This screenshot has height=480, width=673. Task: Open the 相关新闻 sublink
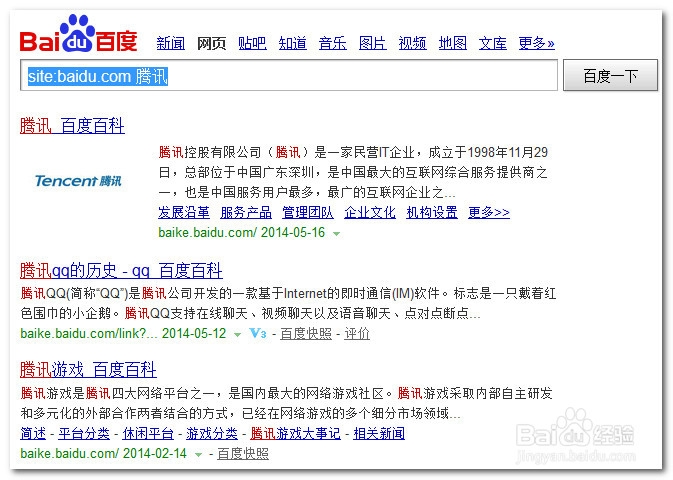point(379,434)
